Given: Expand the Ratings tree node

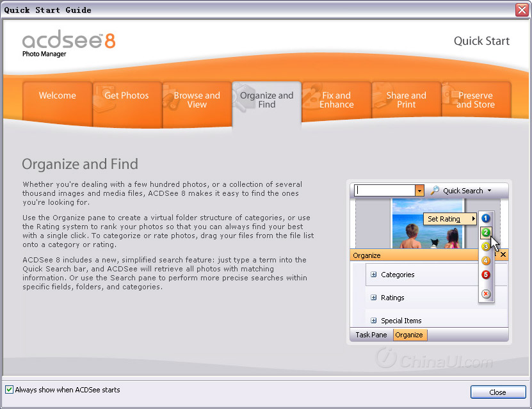Looking at the screenshot, I should coord(374,298).
